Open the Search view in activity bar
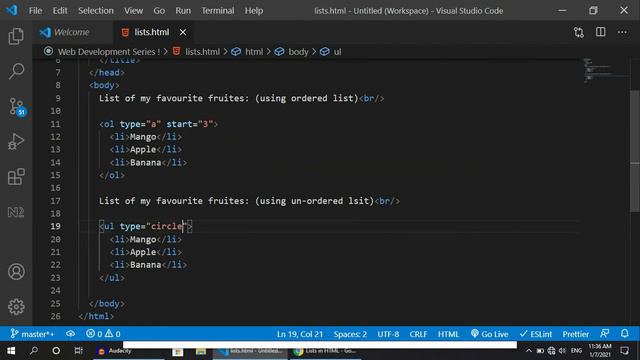 16,71
